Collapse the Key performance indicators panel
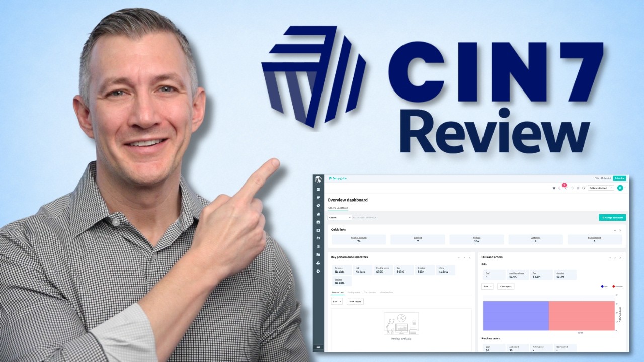This screenshot has width=644, height=362. [464, 258]
